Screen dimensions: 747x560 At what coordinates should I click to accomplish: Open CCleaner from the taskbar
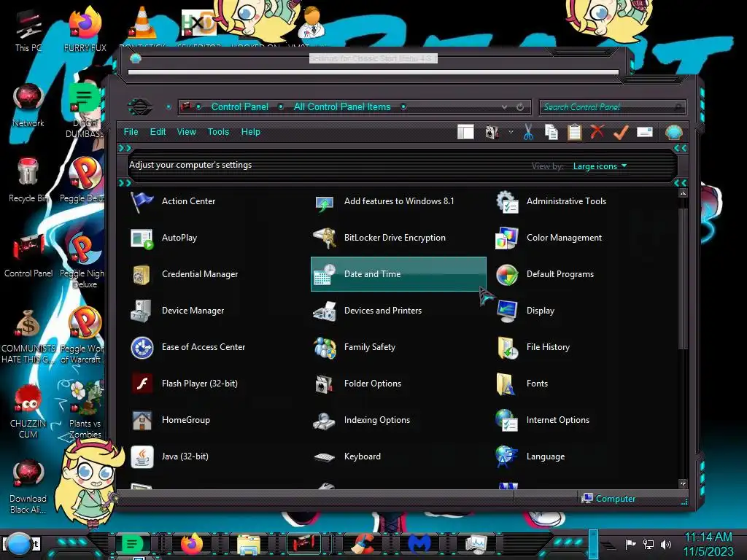364,544
